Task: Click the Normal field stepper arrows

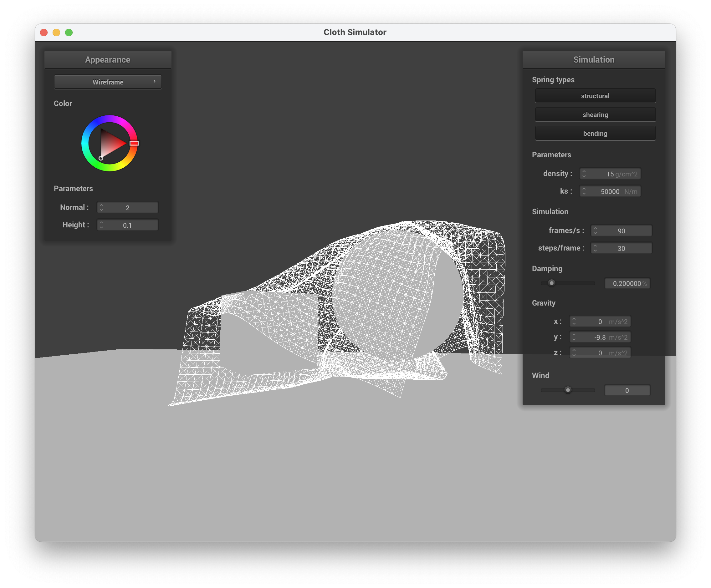Action: [101, 207]
